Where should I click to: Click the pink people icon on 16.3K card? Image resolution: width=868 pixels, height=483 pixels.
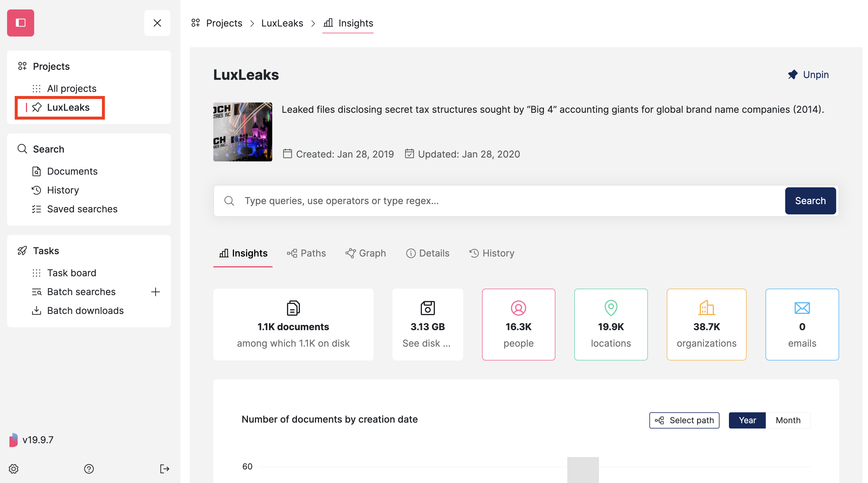pos(518,307)
